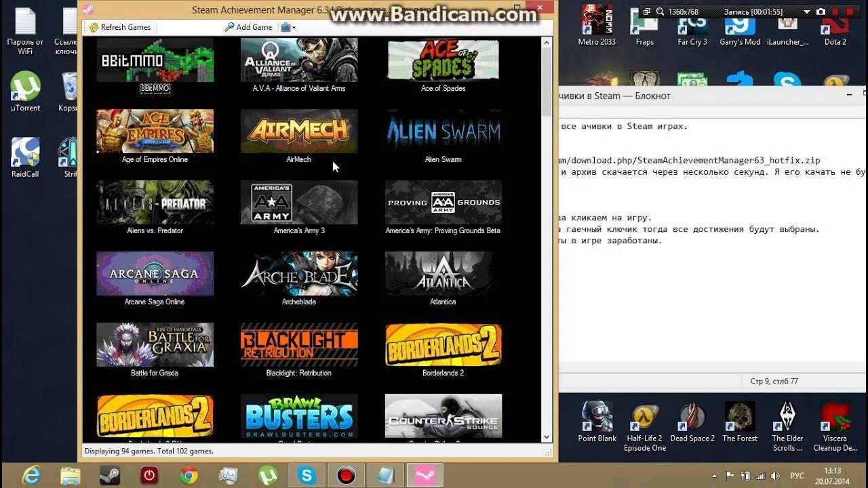The image size is (868, 488).
Task: Choose America's Army 3 banner
Action: (299, 203)
